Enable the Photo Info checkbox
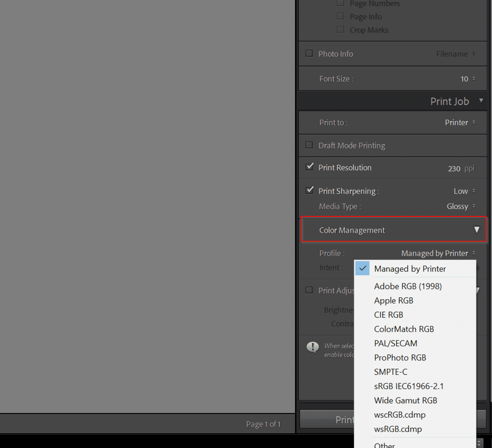The height and width of the screenshot is (448, 492). (309, 53)
